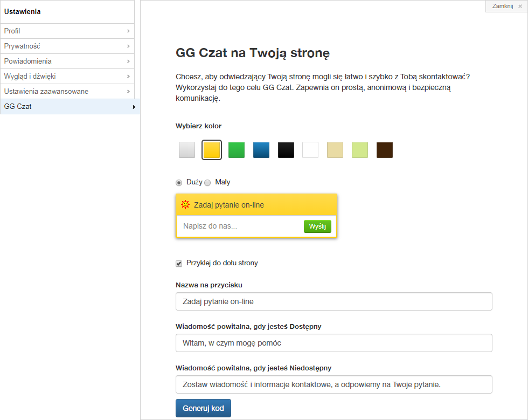
Task: Click the Generuj kod button
Action: coord(204,408)
